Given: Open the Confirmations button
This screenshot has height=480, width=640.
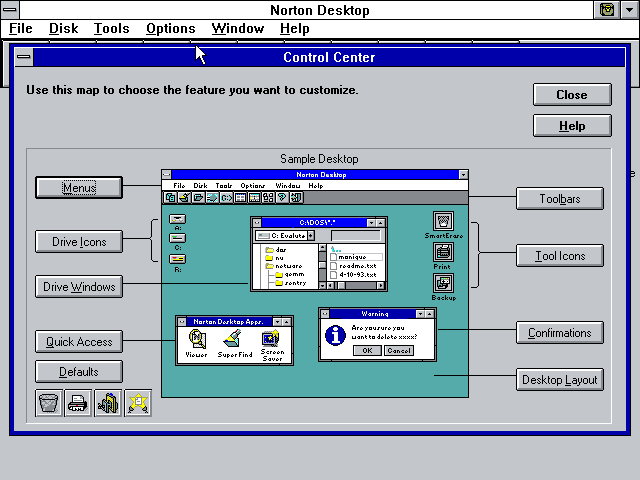Looking at the screenshot, I should 560,333.
